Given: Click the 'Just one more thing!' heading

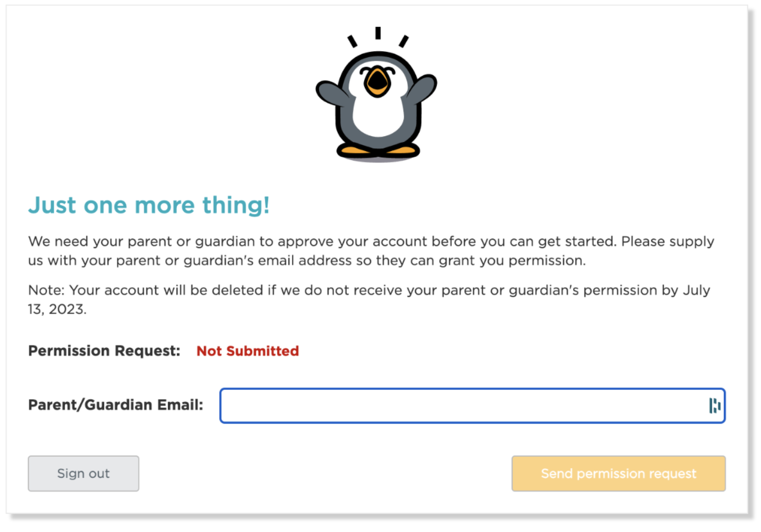Looking at the screenshot, I should click(149, 205).
